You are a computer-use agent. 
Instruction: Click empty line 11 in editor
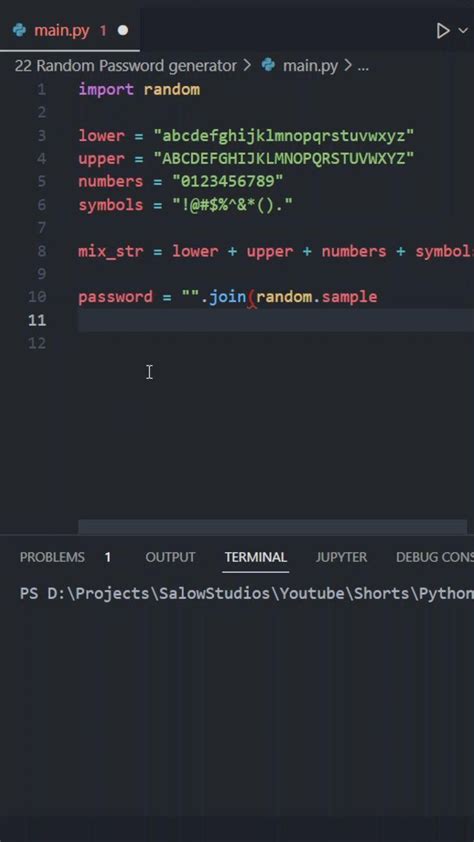click(276, 321)
